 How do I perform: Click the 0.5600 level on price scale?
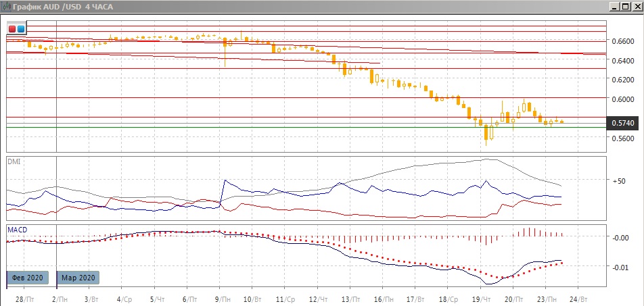pos(622,138)
